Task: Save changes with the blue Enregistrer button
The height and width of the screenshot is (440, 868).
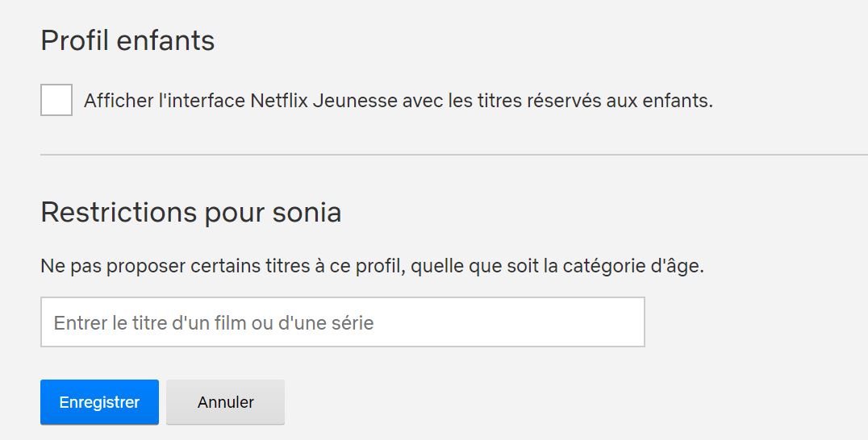Action: coord(99,402)
